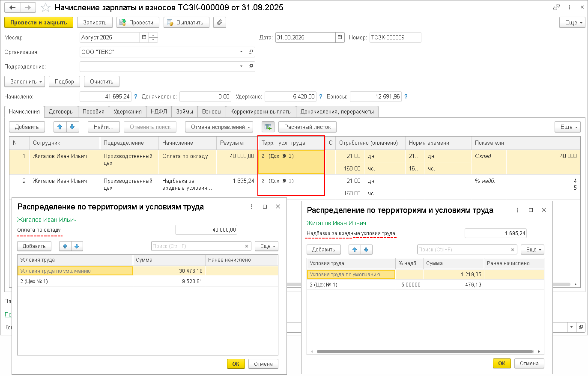Open the Организация record link icon
This screenshot has height=376, width=588.
pos(251,52)
